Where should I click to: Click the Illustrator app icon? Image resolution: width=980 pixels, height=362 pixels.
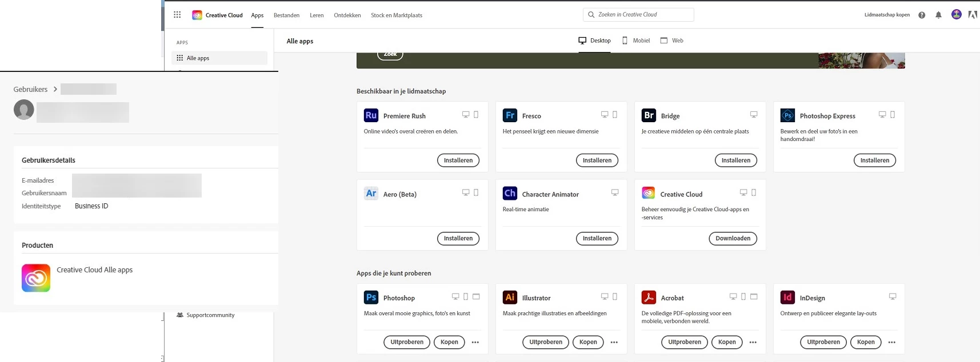(x=510, y=297)
